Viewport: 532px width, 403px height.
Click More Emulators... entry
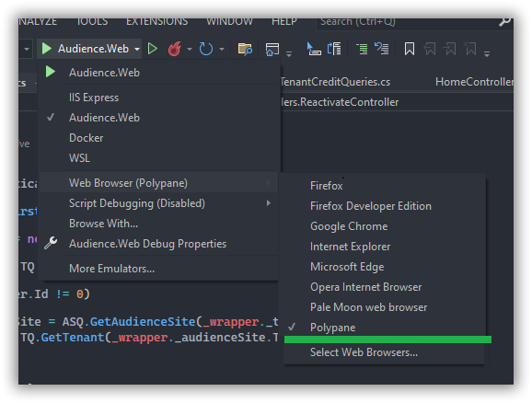click(x=159, y=269)
